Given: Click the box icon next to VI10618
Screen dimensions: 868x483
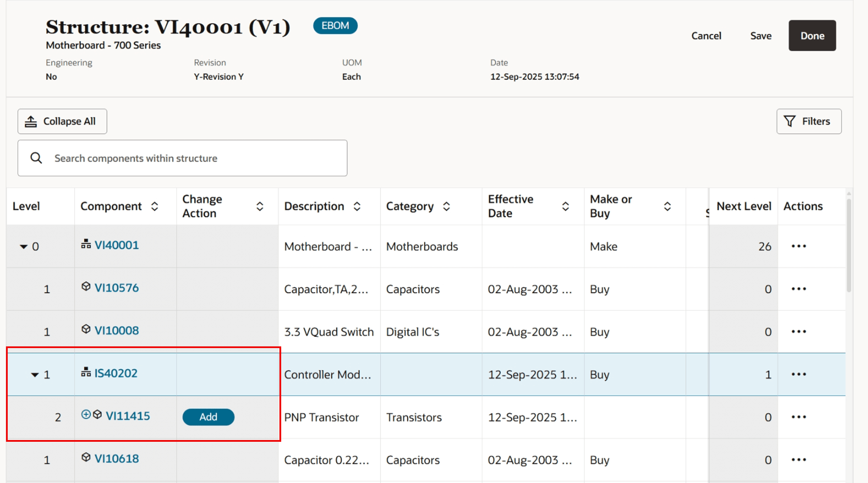Looking at the screenshot, I should coord(86,457).
